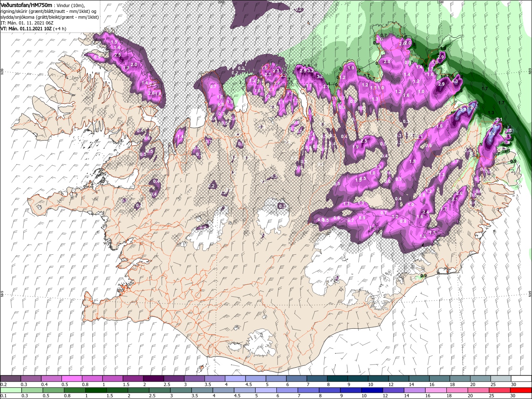Image resolution: width=532 pixels, height=399 pixels.
Task: Pick the snow-scale swatch between 1.5 and 2
Action: click(133, 378)
